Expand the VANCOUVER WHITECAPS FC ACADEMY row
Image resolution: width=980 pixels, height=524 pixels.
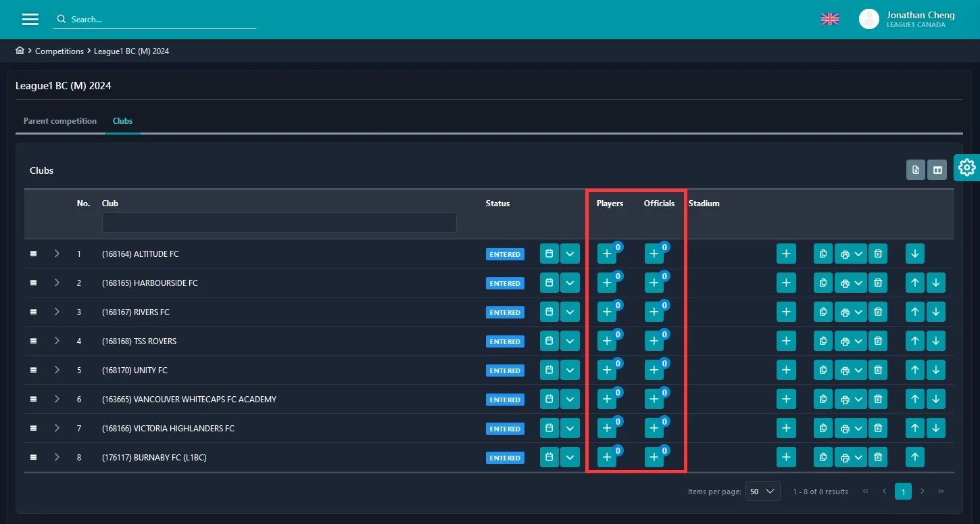click(57, 399)
